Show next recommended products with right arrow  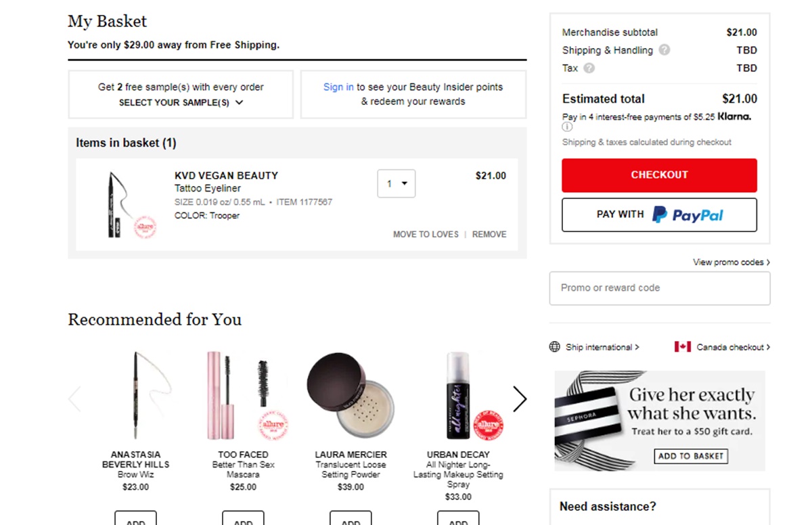pyautogui.click(x=519, y=399)
